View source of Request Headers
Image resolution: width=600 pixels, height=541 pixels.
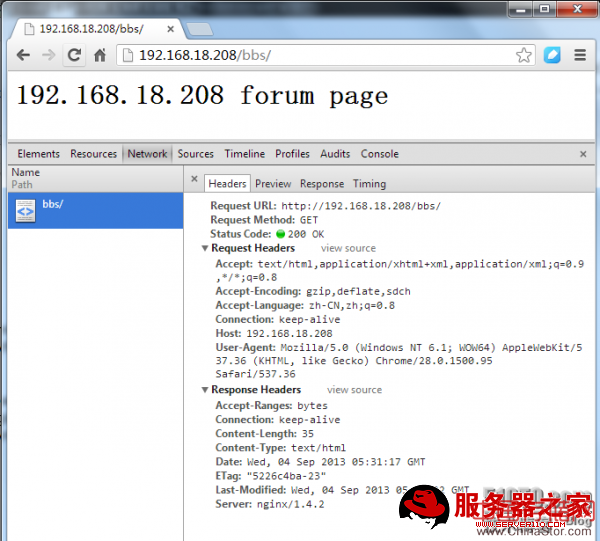[348, 248]
